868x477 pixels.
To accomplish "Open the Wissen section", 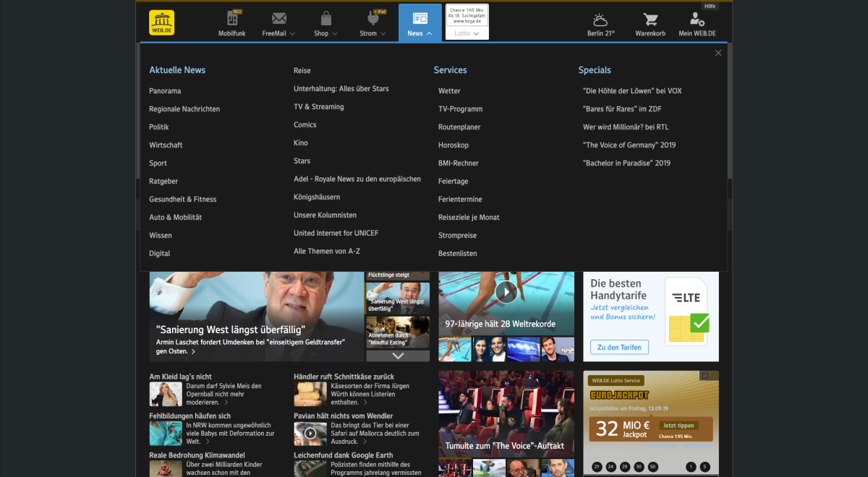I will point(161,236).
